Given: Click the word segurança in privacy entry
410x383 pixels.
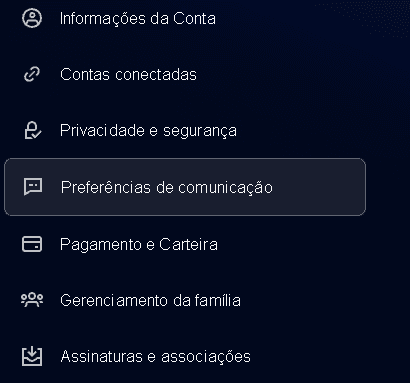Looking at the screenshot, I should tap(200, 131).
